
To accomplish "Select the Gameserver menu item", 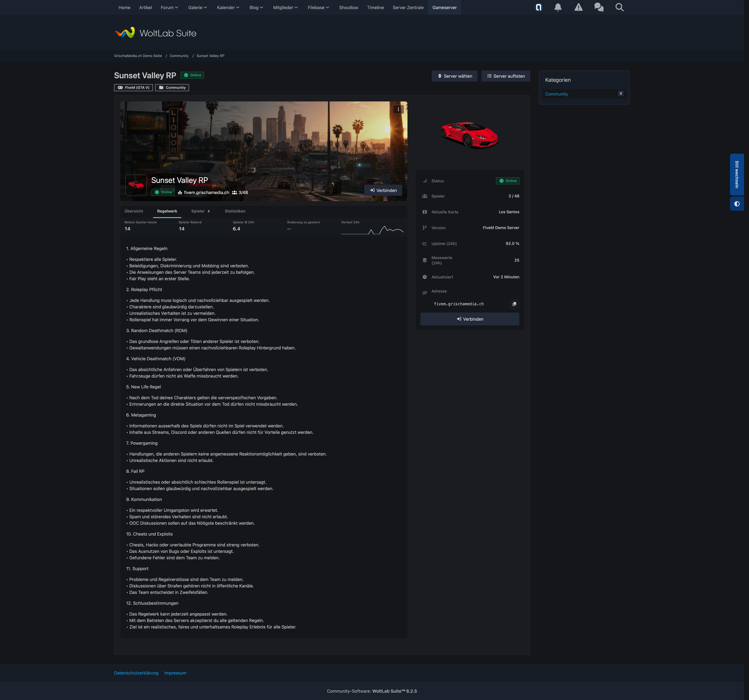I will pos(445,7).
